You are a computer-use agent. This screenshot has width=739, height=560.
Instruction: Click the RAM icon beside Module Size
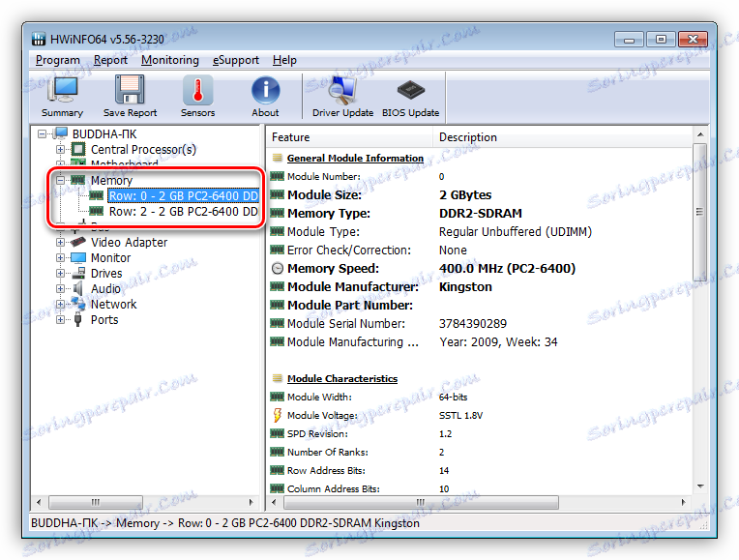tap(277, 194)
